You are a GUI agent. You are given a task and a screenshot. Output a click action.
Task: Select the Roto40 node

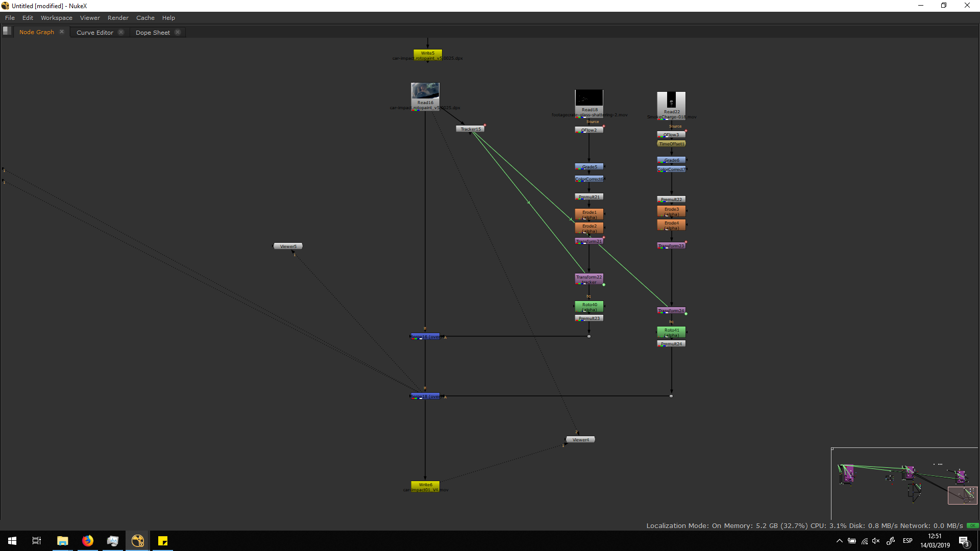pos(589,307)
